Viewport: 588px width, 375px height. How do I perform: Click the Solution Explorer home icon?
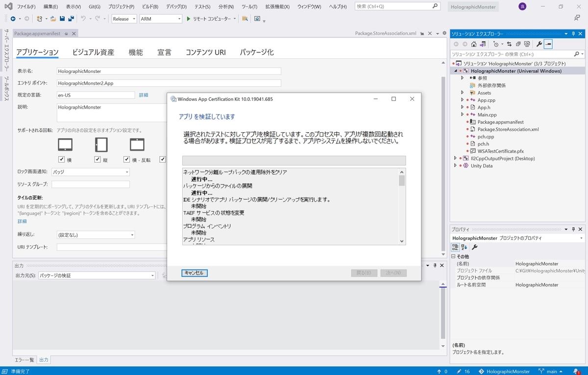(474, 44)
